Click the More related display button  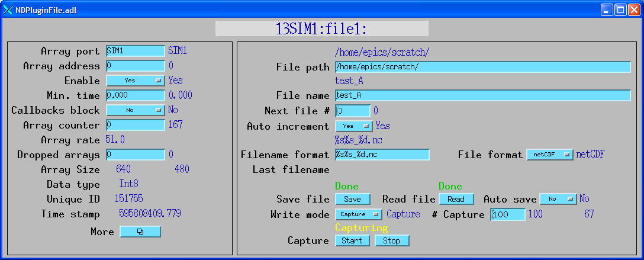140,232
